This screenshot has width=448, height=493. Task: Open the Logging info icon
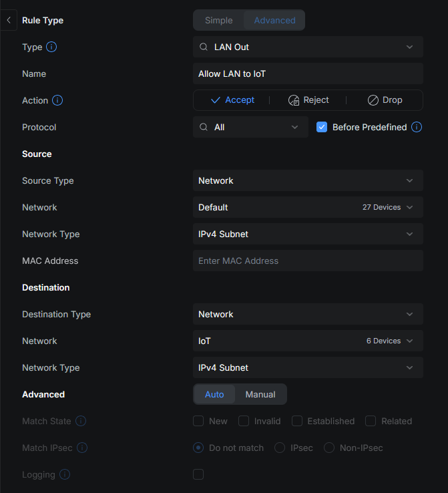(65, 474)
